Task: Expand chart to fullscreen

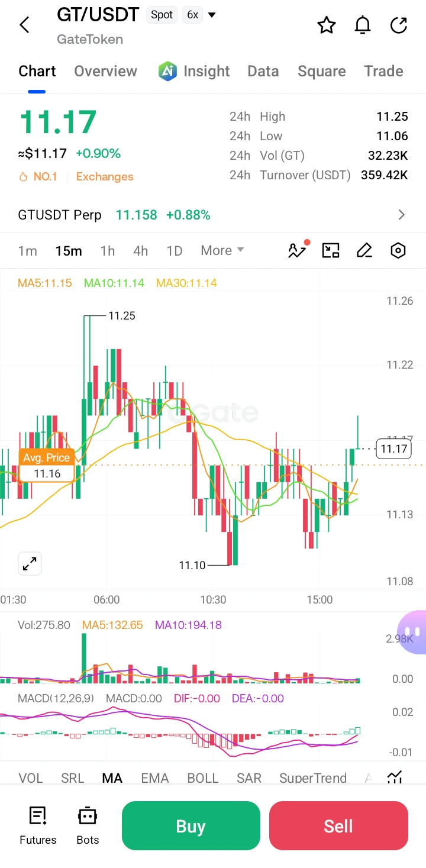Action: coord(30,564)
